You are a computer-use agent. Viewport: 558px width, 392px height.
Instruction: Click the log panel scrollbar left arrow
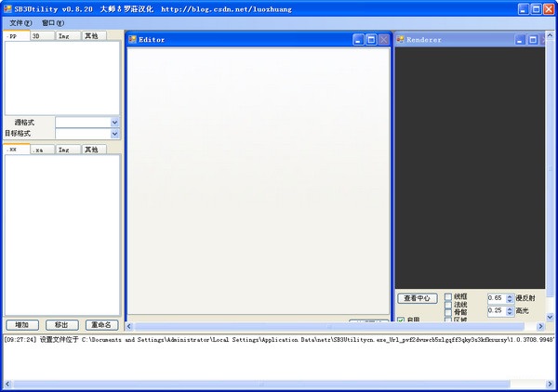point(7,385)
